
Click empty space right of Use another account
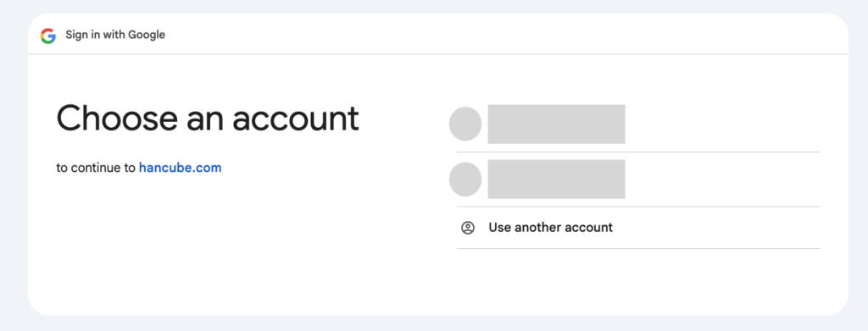pos(717,228)
